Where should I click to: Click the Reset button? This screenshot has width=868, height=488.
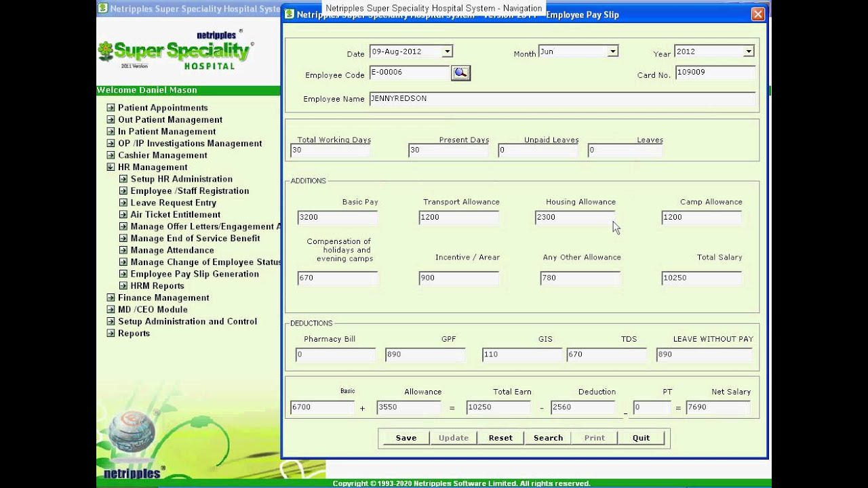(500, 438)
